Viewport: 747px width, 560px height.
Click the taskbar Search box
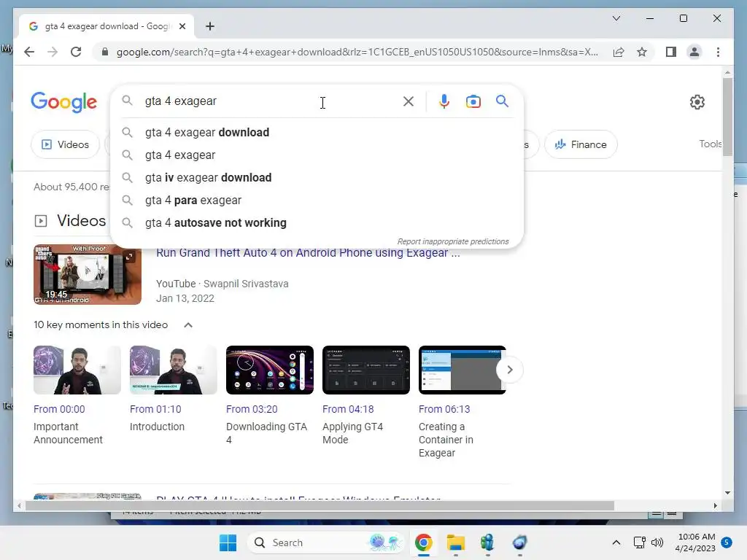click(x=325, y=542)
